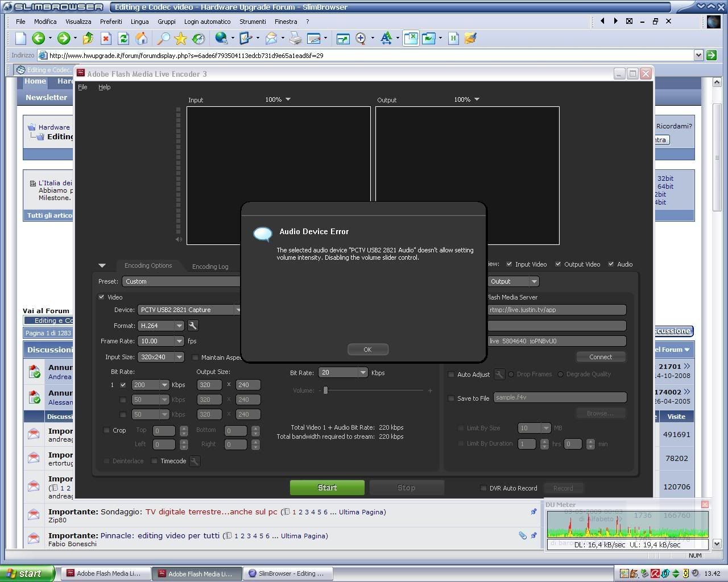Open the Output preview zoom 100% dropdown
The height and width of the screenshot is (582, 728).
[467, 99]
